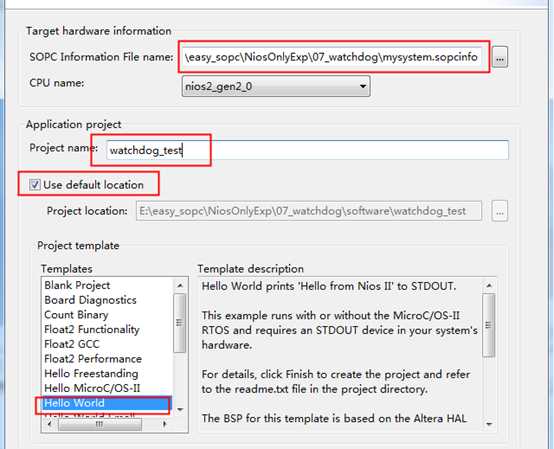Browse for the SOPC information file
The width and height of the screenshot is (554, 449).
[x=500, y=57]
